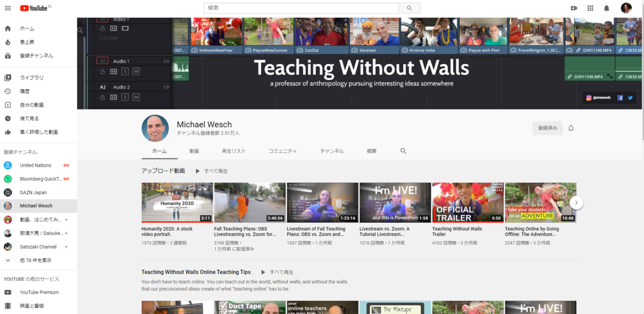This screenshot has width=644, height=314.
Task: Select the ホーム channel tab
Action: point(159,151)
